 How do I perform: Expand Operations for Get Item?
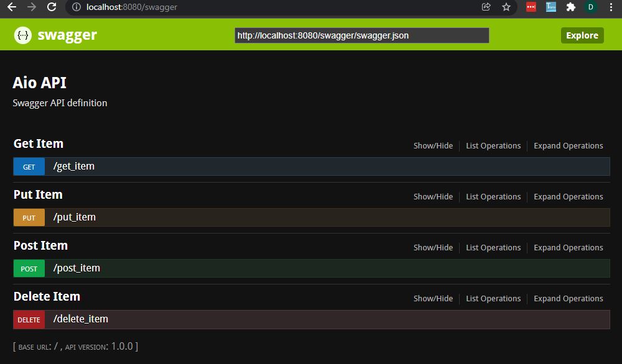point(568,145)
